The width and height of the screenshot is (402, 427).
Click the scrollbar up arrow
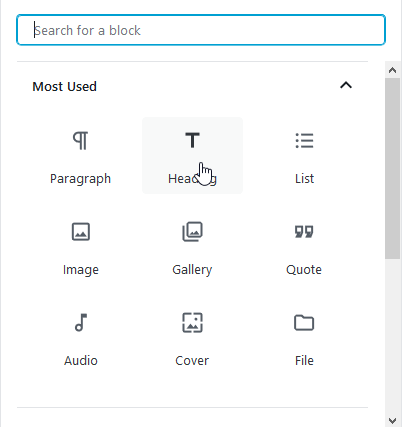coord(393,70)
